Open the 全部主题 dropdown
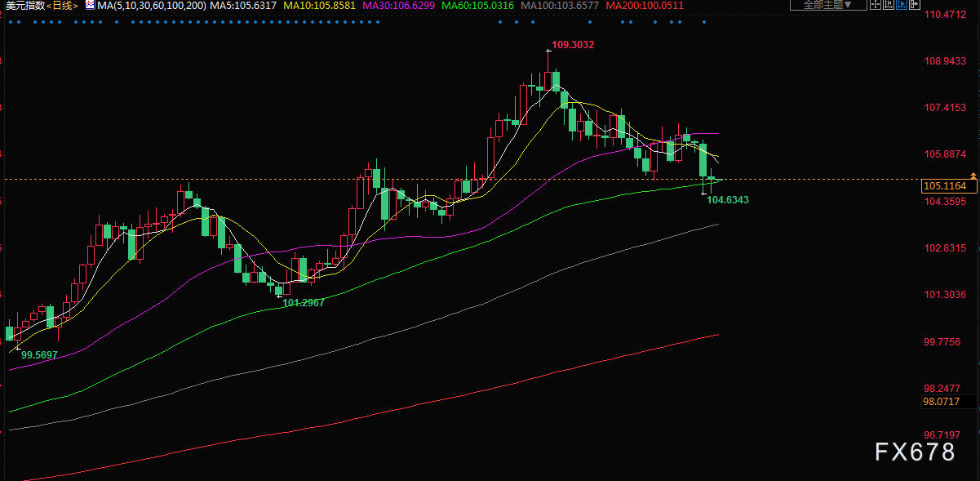980x481 pixels. (x=828, y=4)
